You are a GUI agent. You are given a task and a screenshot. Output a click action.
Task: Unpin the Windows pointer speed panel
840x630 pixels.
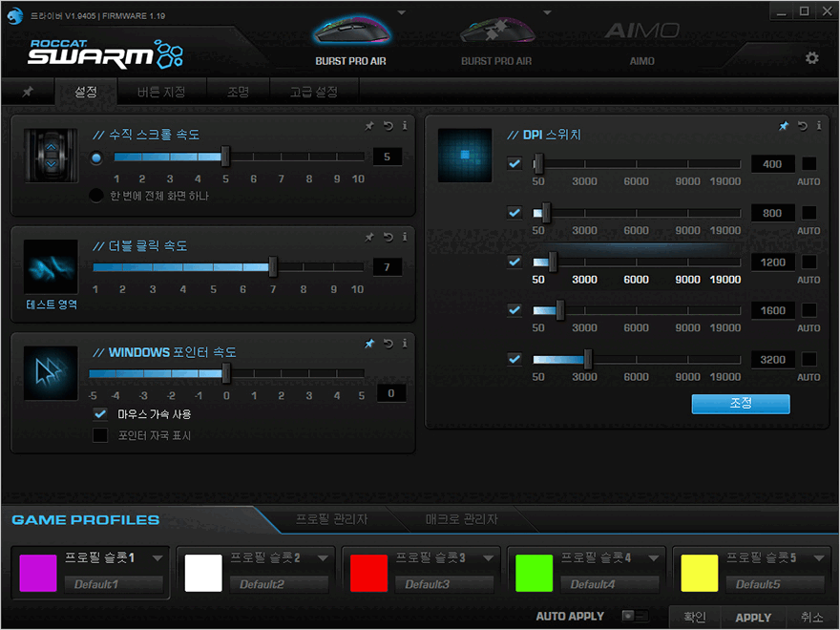[369, 344]
